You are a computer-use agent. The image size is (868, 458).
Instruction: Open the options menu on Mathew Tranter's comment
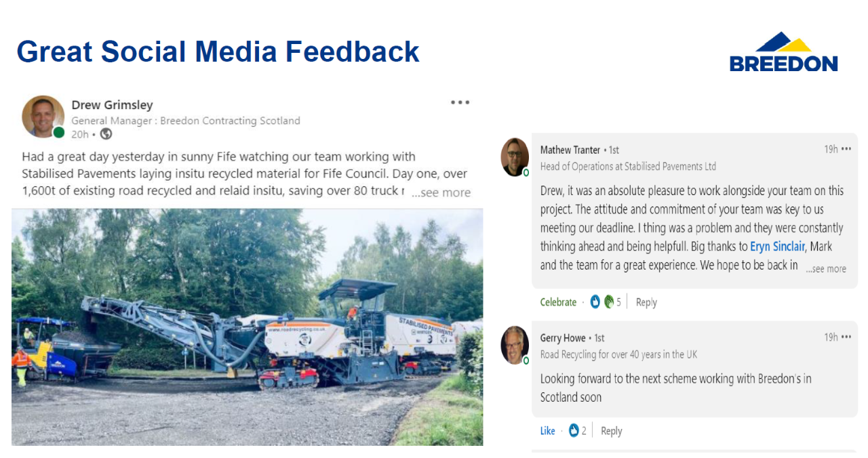click(x=846, y=150)
